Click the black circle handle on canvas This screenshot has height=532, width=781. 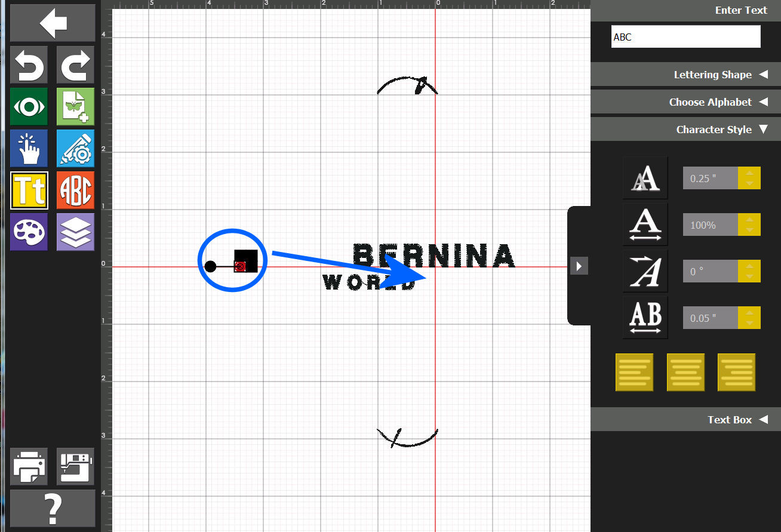click(210, 266)
